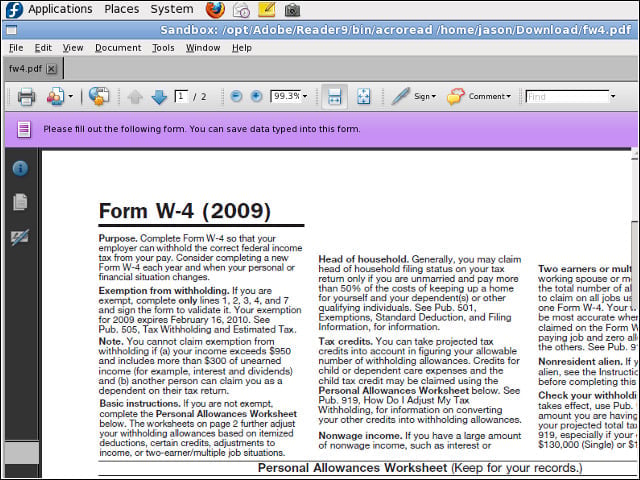Go to previous page up arrow
This screenshot has width=640, height=480.
click(135, 97)
